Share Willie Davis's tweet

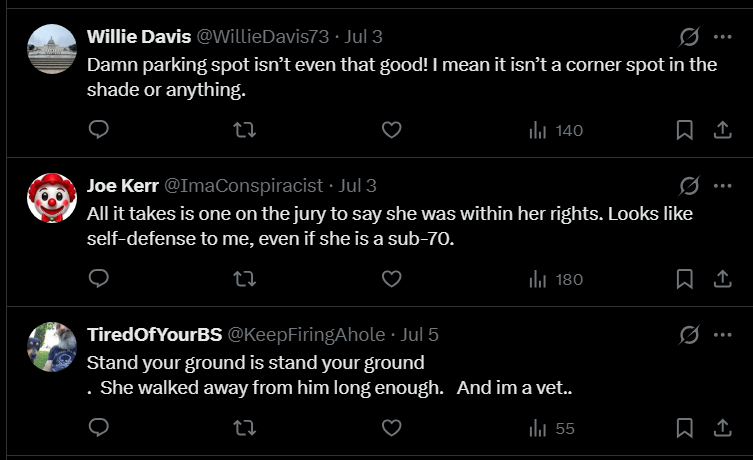[722, 130]
